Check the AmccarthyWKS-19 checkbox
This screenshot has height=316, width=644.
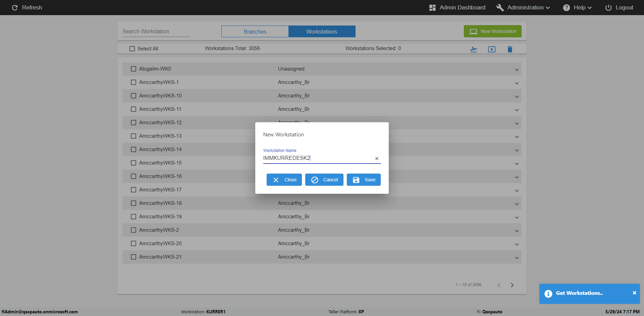[133, 217]
